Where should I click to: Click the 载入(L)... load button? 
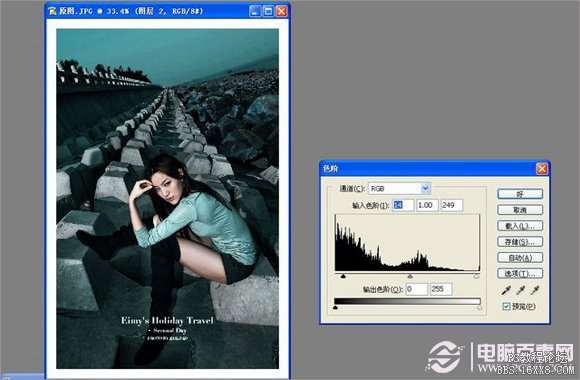(x=520, y=226)
